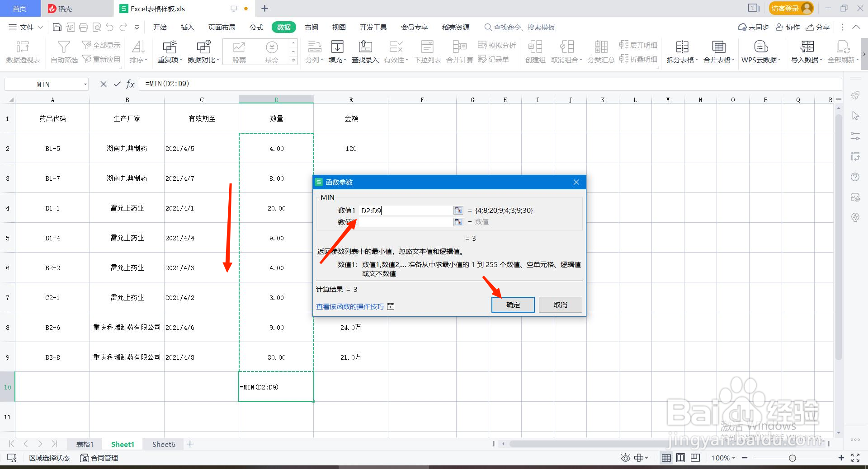The width and height of the screenshot is (868, 469).
Task: Click 取消 in the function dialog
Action: (561, 305)
